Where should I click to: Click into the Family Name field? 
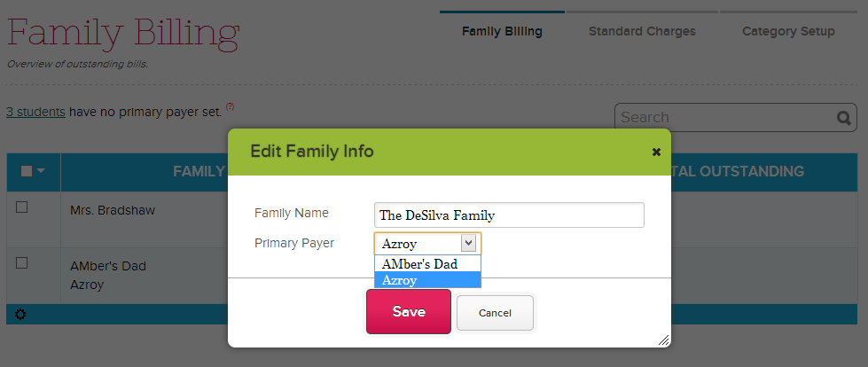509,215
